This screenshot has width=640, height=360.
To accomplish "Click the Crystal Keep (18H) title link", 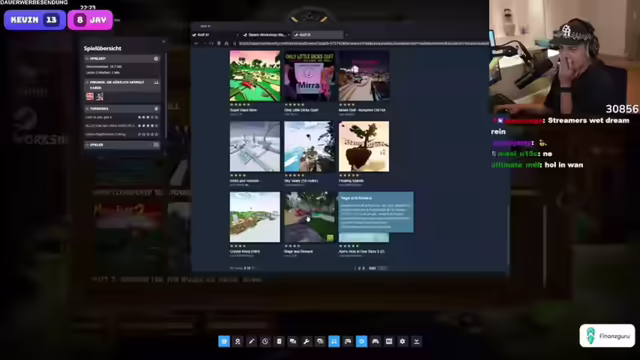I will [245, 251].
